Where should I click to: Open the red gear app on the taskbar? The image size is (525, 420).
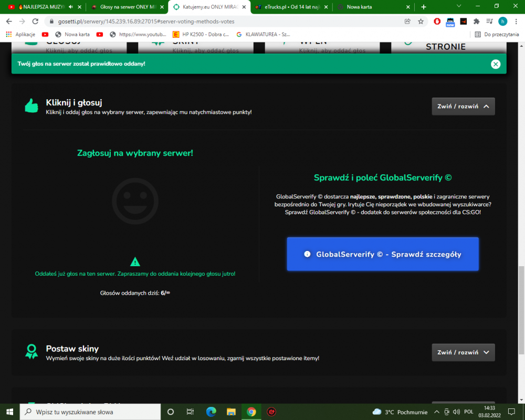point(271,412)
